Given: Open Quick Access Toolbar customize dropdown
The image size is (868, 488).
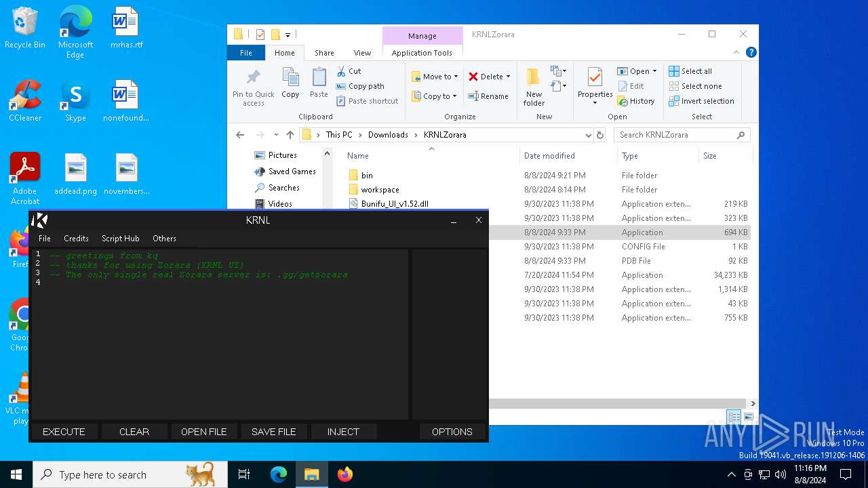Looking at the screenshot, I should pyautogui.click(x=288, y=35).
